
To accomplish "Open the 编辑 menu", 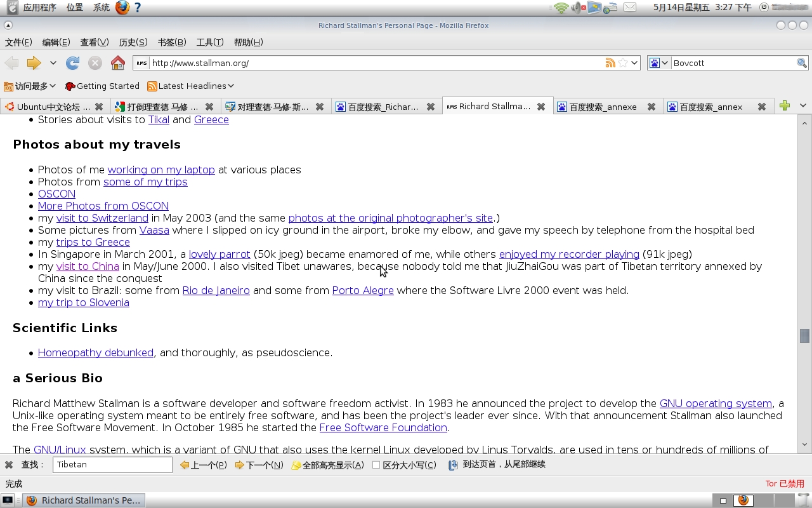I will click(56, 42).
